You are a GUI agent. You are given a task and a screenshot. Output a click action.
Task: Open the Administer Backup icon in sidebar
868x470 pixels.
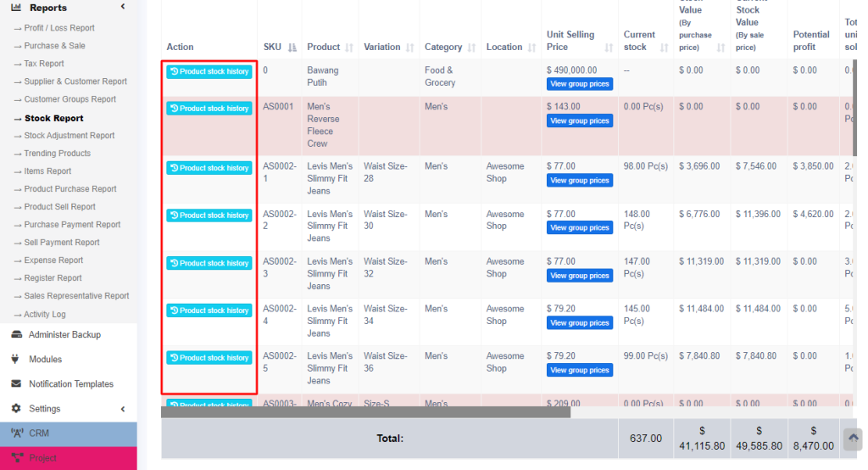coord(16,334)
